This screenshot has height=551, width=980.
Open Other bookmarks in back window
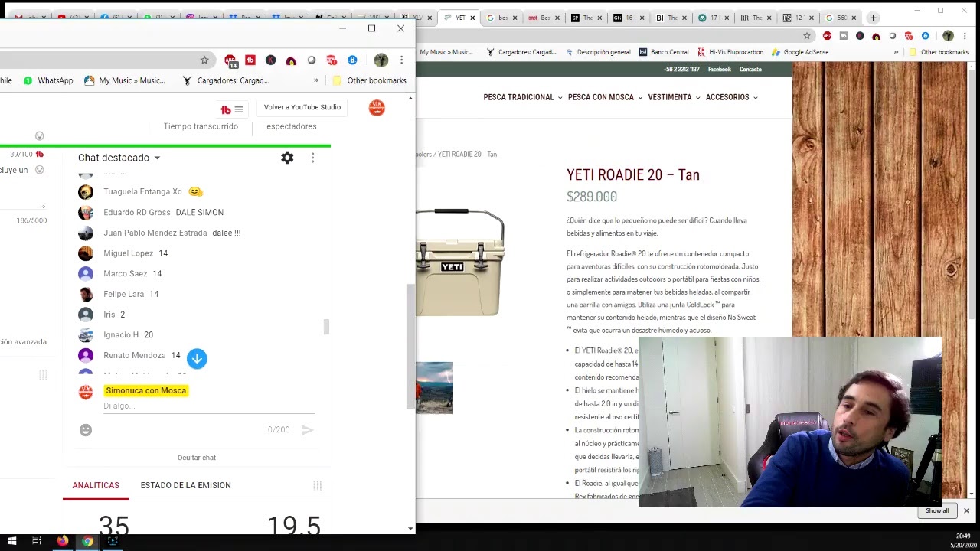tap(938, 52)
